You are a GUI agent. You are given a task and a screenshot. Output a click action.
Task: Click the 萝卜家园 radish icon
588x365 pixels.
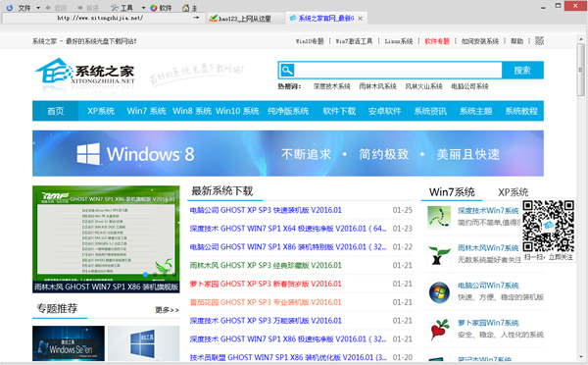click(x=439, y=330)
